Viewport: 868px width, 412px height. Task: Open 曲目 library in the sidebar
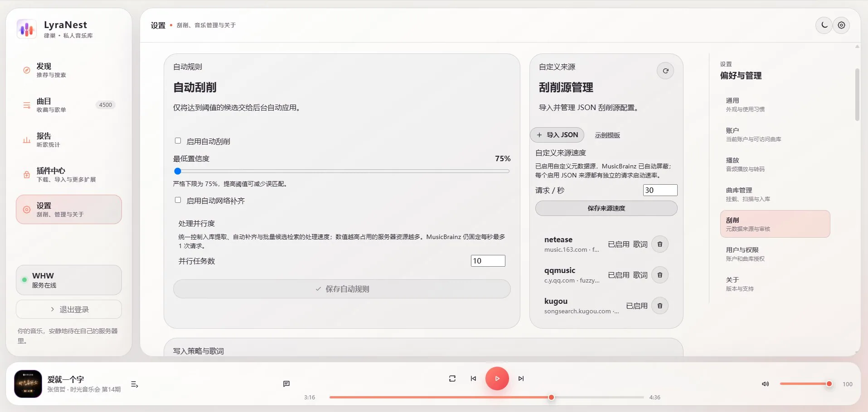point(69,105)
